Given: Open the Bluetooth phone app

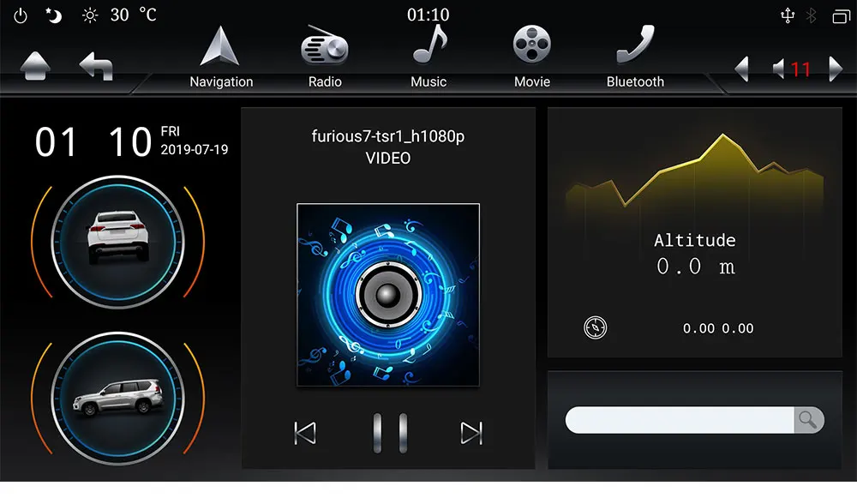Looking at the screenshot, I should pos(635,57).
